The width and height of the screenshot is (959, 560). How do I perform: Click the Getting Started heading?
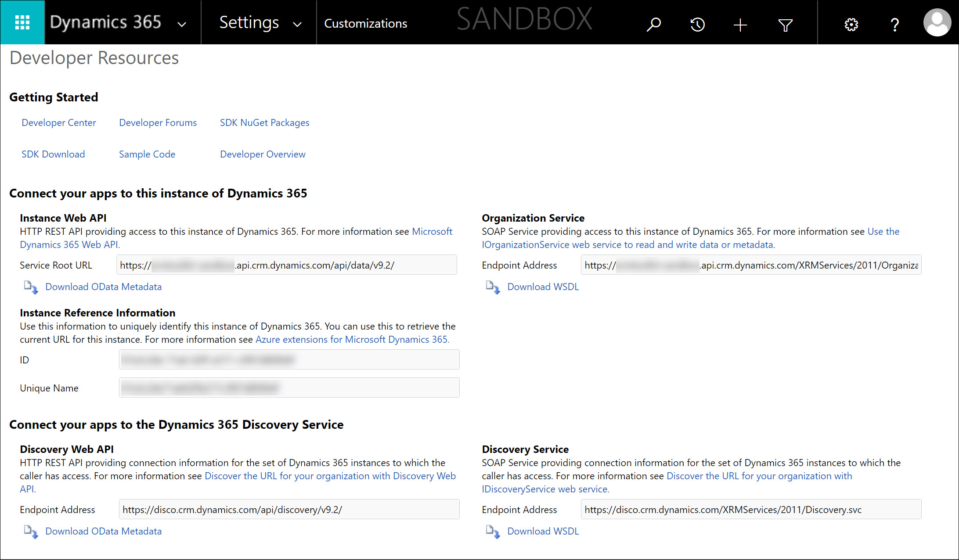pyautogui.click(x=54, y=97)
